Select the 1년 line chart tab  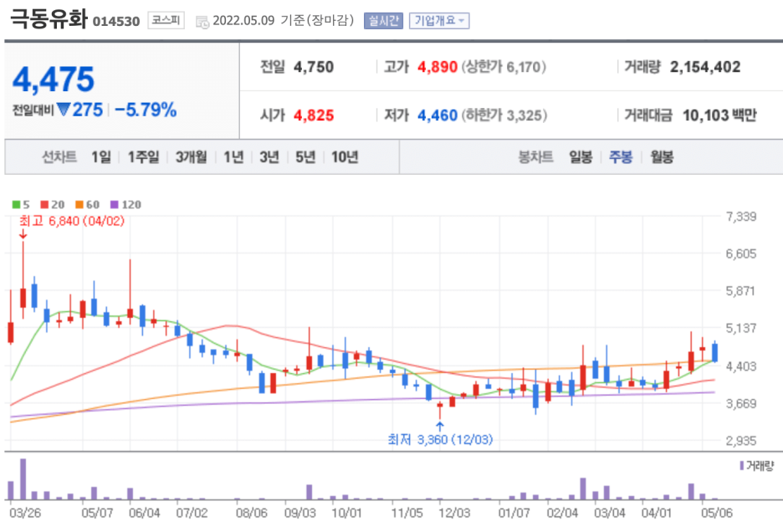pyautogui.click(x=233, y=157)
